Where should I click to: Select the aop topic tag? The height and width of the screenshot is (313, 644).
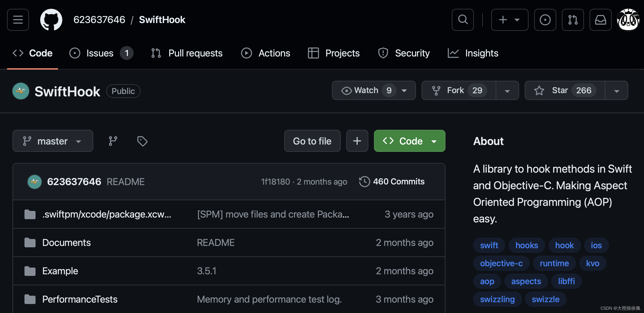click(x=487, y=281)
